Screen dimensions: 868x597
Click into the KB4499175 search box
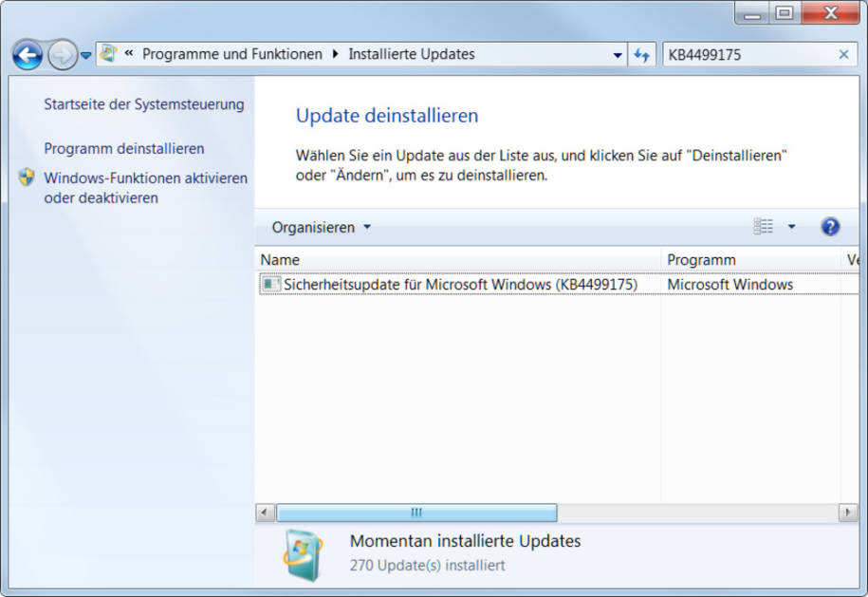coord(750,55)
